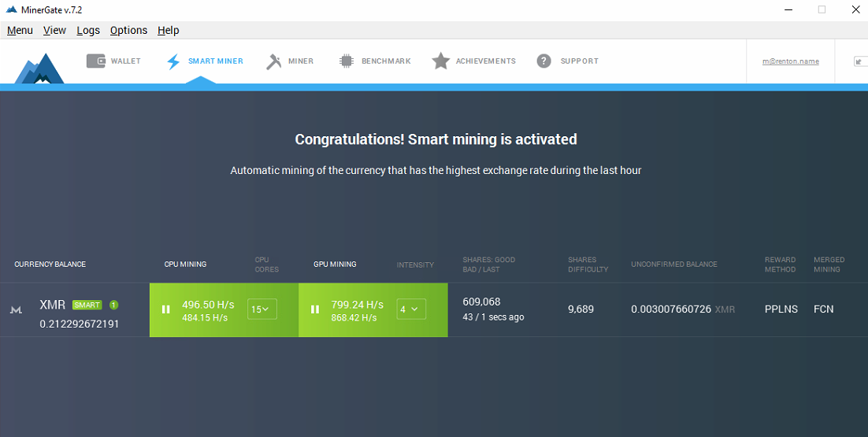
Task: Switch to the Benchmark tab
Action: [375, 61]
